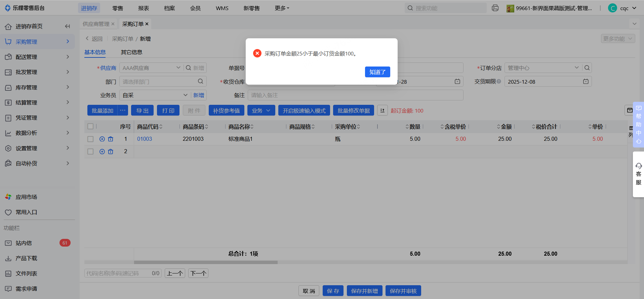Click 知道了 to dismiss the dialog
Screen dimensions: 644x299
coord(377,72)
